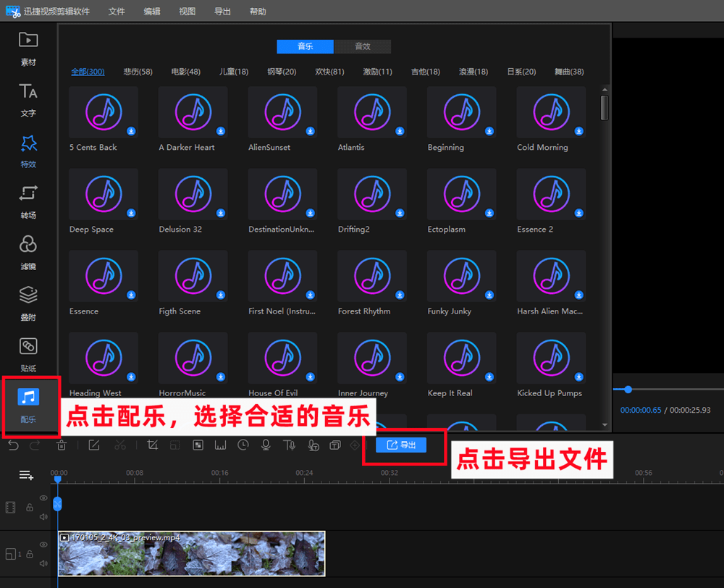Open the 配乐 music panel

coord(28,406)
